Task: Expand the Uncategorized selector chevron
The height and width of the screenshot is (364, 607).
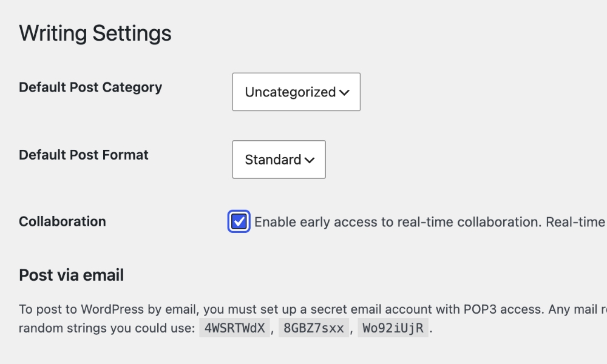Action: (344, 92)
